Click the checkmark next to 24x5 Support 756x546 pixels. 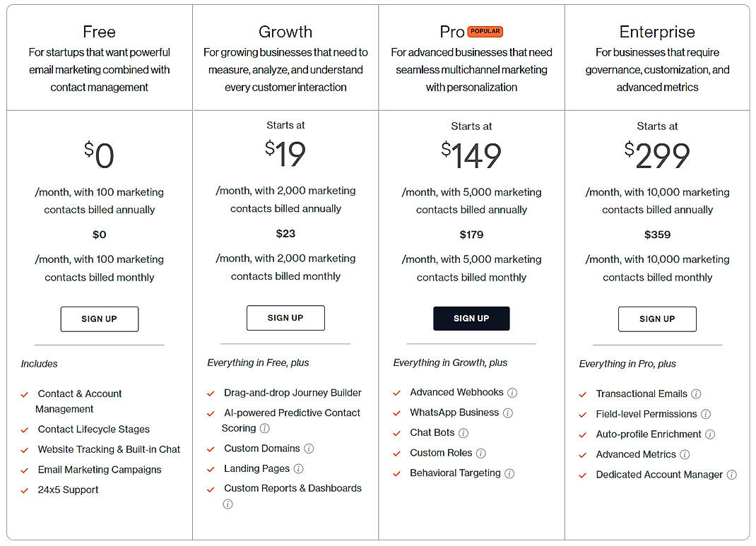click(x=24, y=489)
